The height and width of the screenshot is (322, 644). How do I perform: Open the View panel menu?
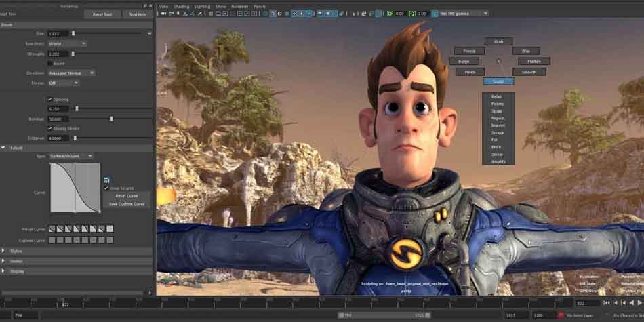[x=163, y=7]
